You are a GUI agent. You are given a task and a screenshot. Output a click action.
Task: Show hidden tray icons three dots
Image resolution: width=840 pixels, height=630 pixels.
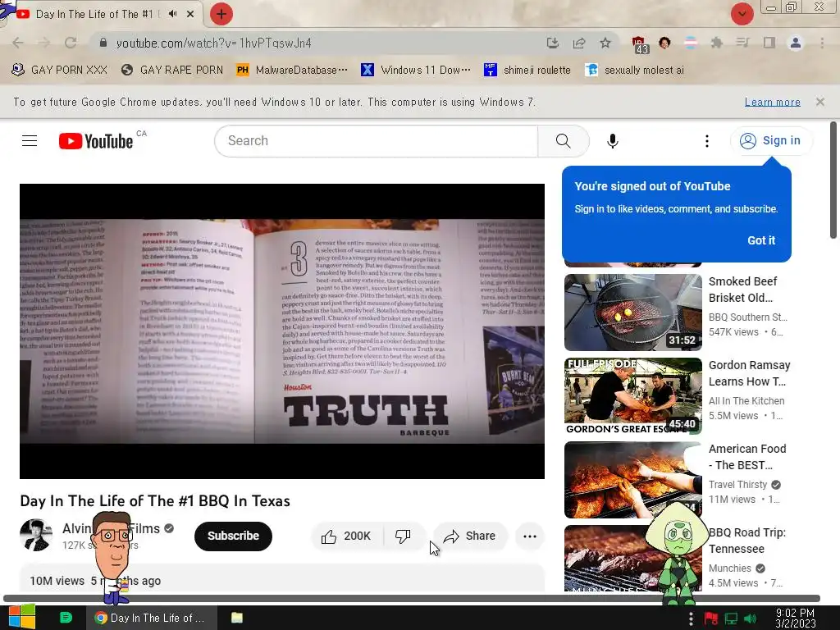691,619
